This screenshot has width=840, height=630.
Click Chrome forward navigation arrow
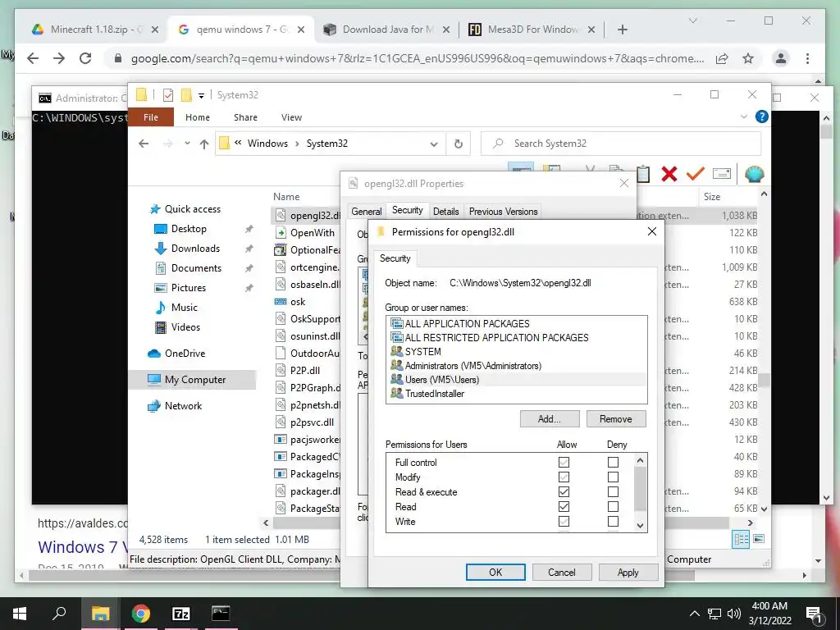click(59, 58)
